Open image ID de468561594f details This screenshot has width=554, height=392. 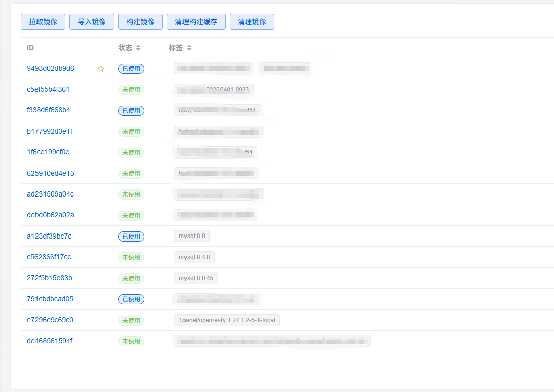[x=50, y=341]
